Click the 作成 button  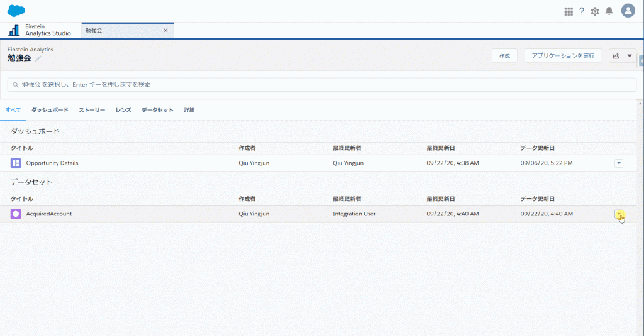tap(504, 56)
